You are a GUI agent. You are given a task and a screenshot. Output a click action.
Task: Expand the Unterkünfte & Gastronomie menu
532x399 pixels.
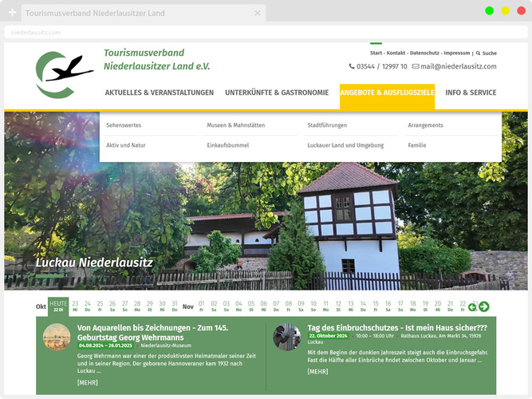pos(277,93)
